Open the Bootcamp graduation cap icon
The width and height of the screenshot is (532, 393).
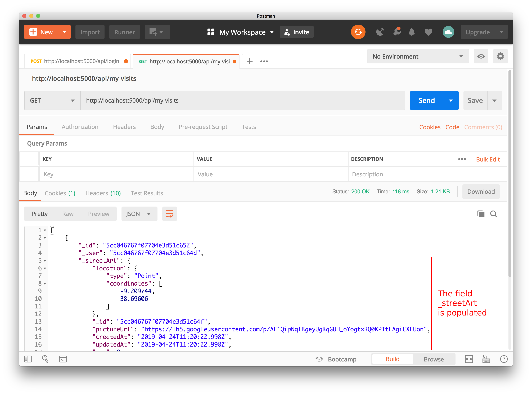pos(319,359)
